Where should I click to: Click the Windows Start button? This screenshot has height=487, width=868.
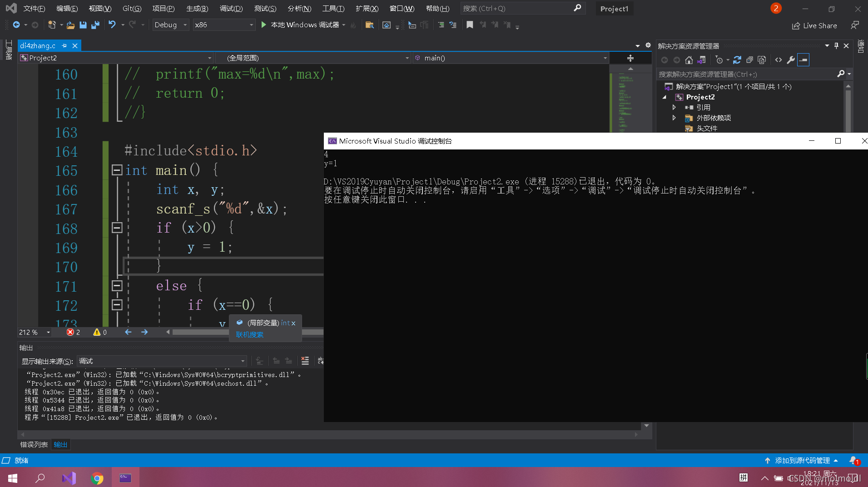[x=12, y=478]
